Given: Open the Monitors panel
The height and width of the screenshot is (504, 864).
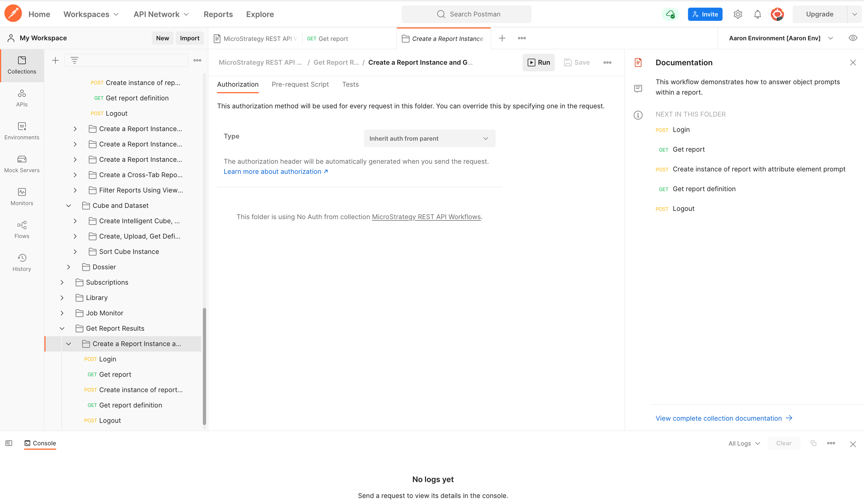Looking at the screenshot, I should pos(21,196).
